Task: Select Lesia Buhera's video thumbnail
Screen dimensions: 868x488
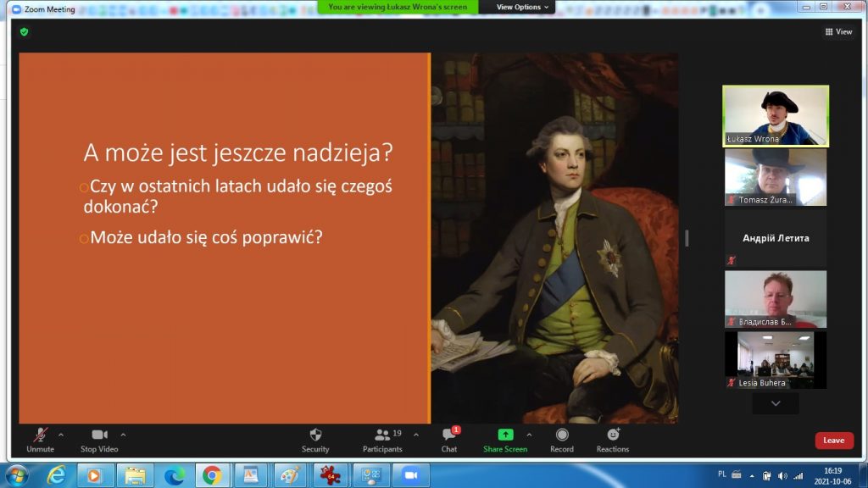Action: coord(775,360)
